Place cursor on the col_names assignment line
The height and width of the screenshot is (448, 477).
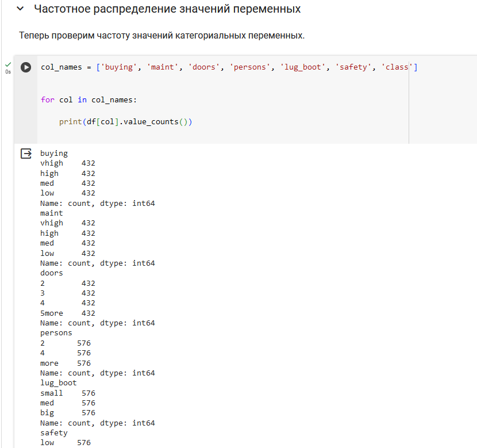click(229, 67)
